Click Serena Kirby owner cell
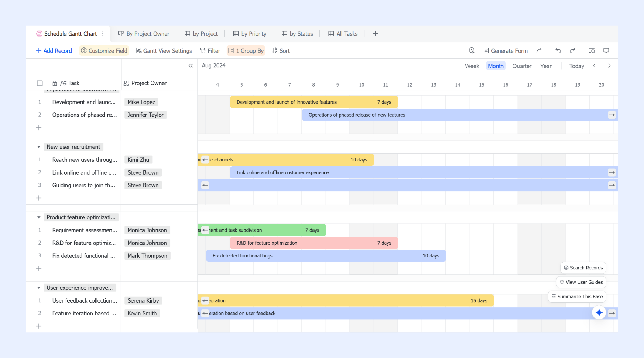The image size is (644, 358). 143,300
